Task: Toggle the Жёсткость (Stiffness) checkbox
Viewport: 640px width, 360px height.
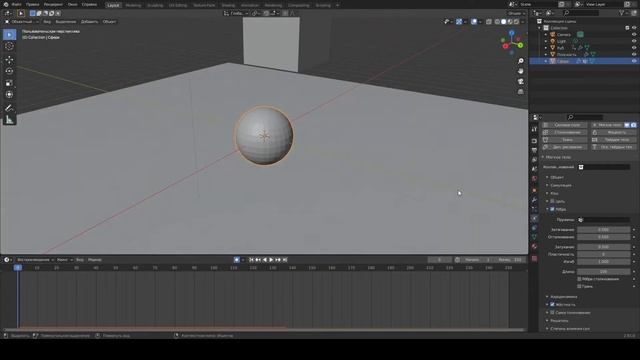Action: 552,304
